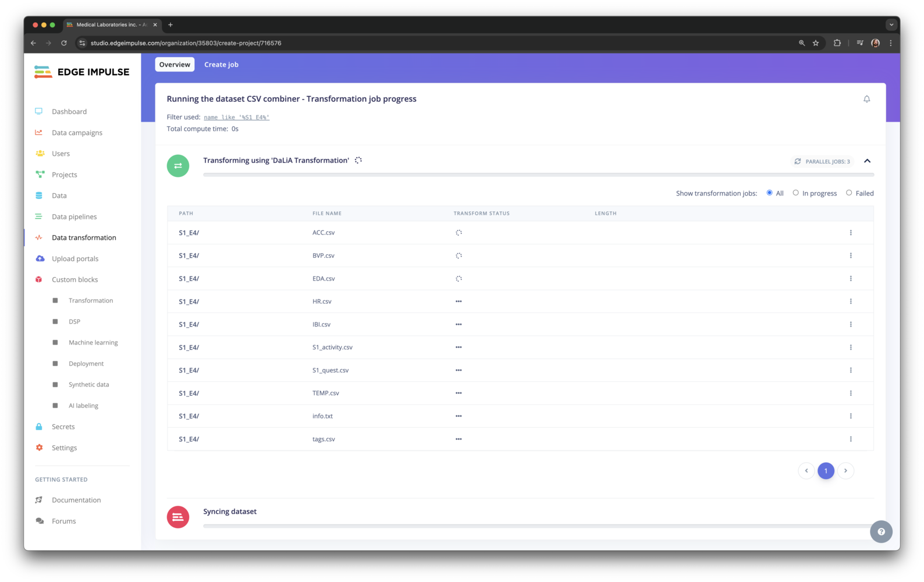Click the DaLiA transformation progress bar

coord(538,175)
